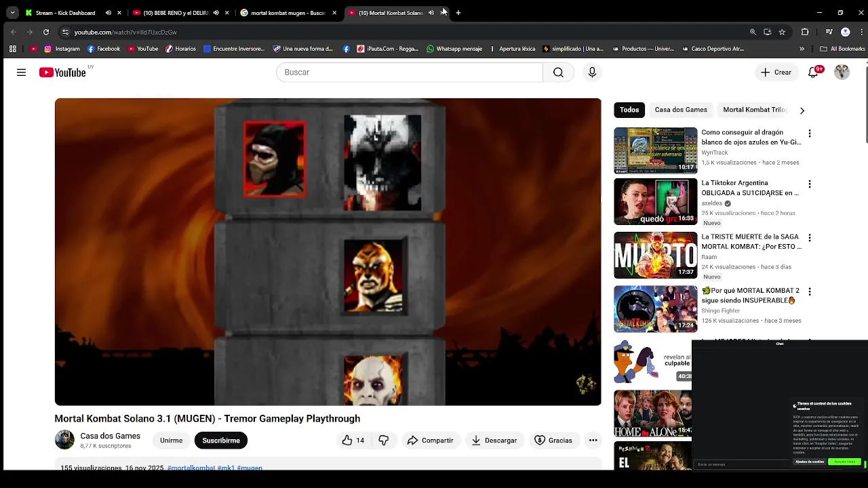
Task: Close the Kick Dashboard tab
Action: 119,13
